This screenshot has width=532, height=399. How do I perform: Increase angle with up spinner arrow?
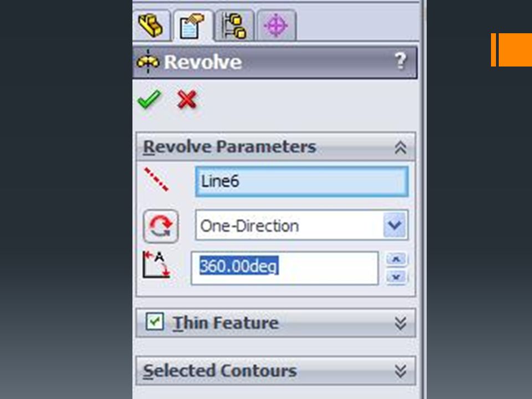coord(396,259)
